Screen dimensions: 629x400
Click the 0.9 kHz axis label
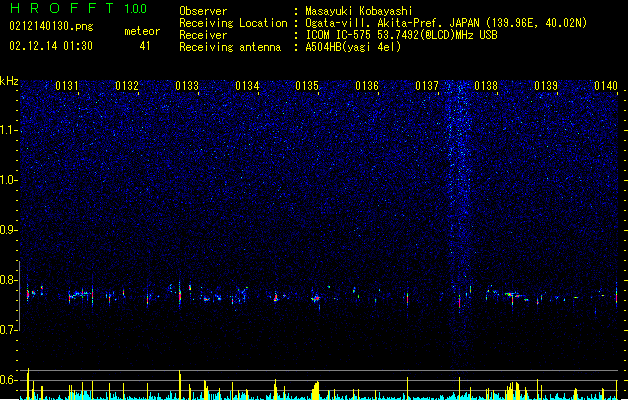tap(8, 230)
